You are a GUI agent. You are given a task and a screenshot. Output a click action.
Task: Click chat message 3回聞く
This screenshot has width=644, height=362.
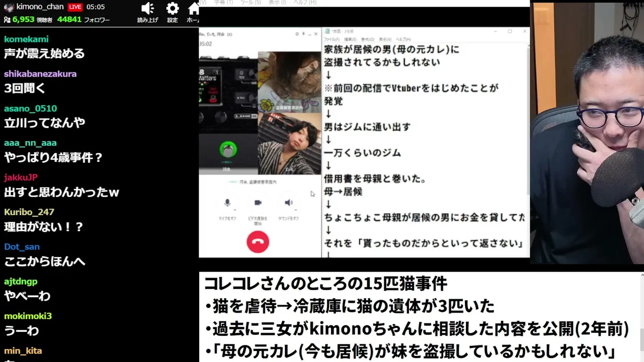tap(25, 88)
